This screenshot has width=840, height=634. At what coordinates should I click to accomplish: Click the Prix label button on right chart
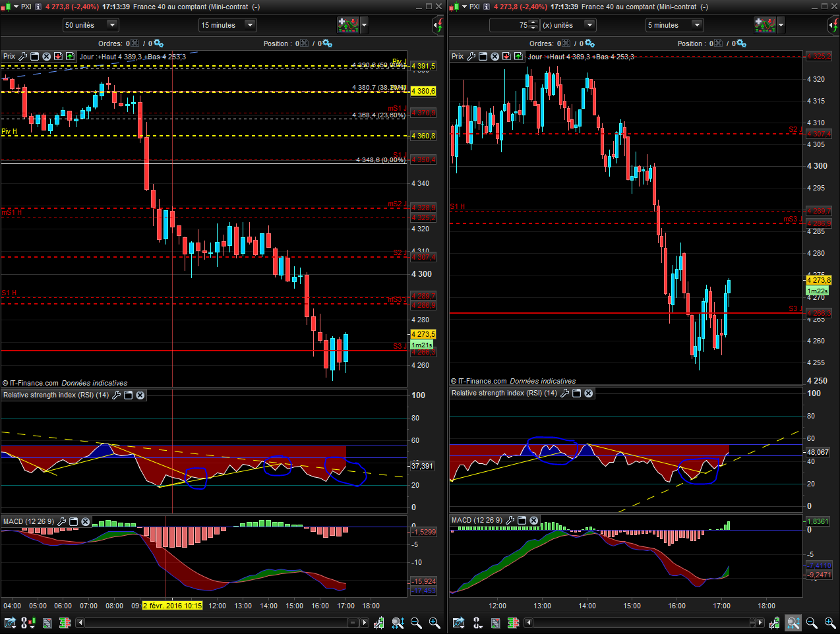[x=458, y=57]
